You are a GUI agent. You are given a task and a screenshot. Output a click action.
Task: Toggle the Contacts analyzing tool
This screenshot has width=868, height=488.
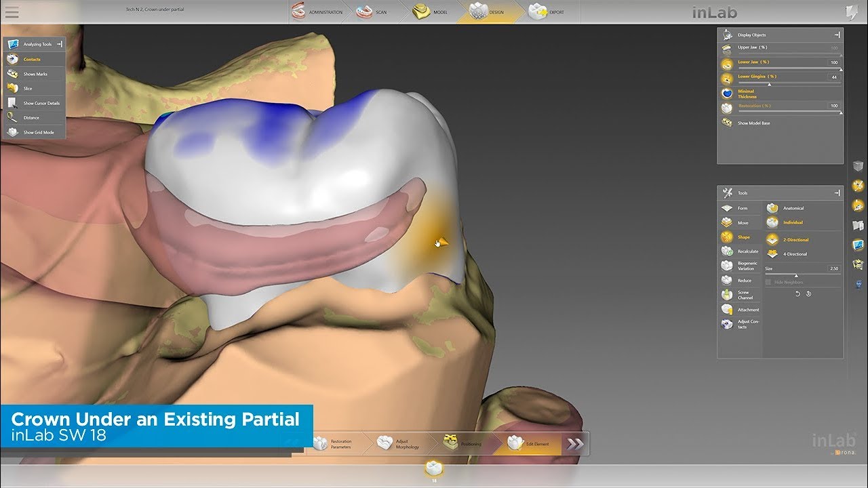pos(34,59)
